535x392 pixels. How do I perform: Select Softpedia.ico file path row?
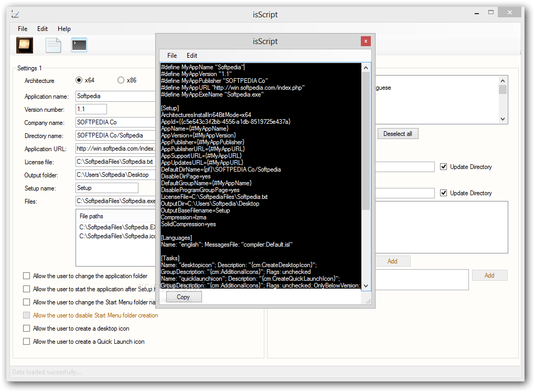click(117, 236)
